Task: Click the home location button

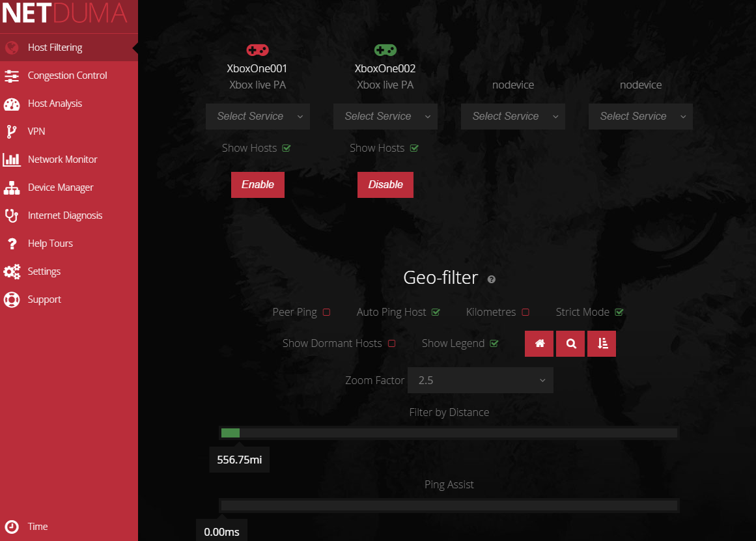Action: tap(539, 343)
